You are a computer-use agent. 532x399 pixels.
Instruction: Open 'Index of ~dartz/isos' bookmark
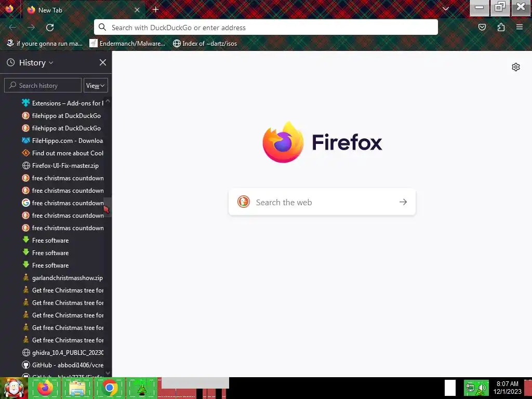[205, 44]
